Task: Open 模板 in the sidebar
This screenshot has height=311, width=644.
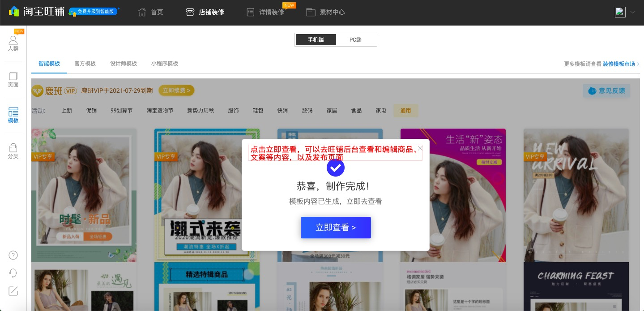Action: click(x=13, y=115)
